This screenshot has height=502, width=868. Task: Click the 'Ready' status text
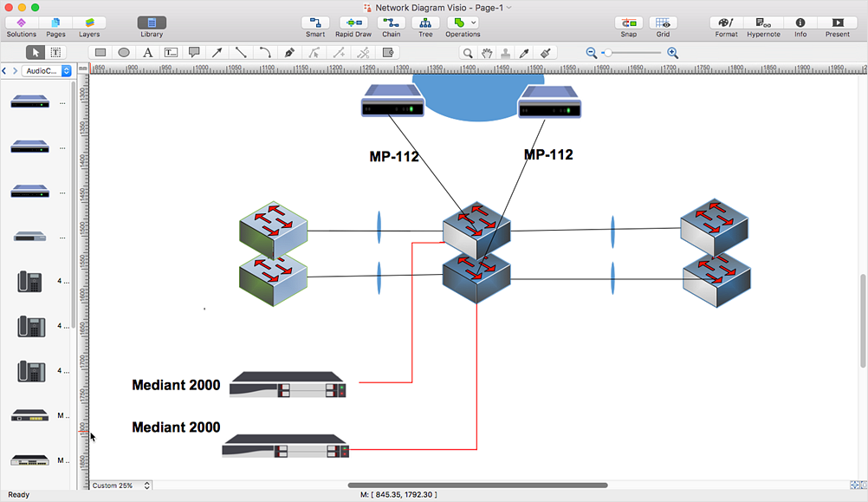coord(19,495)
